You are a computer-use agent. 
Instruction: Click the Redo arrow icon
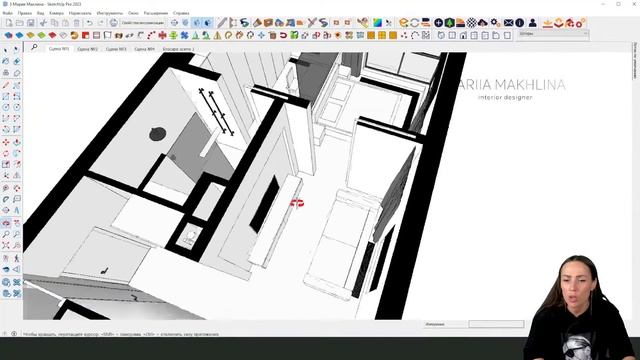[100, 23]
